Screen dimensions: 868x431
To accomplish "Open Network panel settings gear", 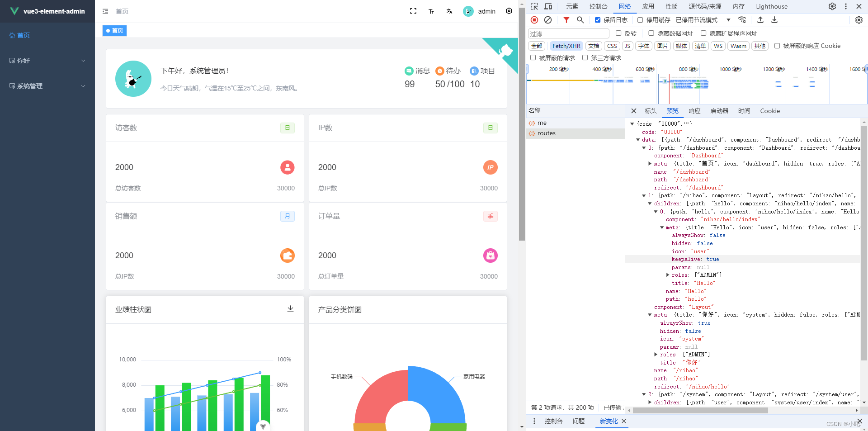I will [x=859, y=20].
